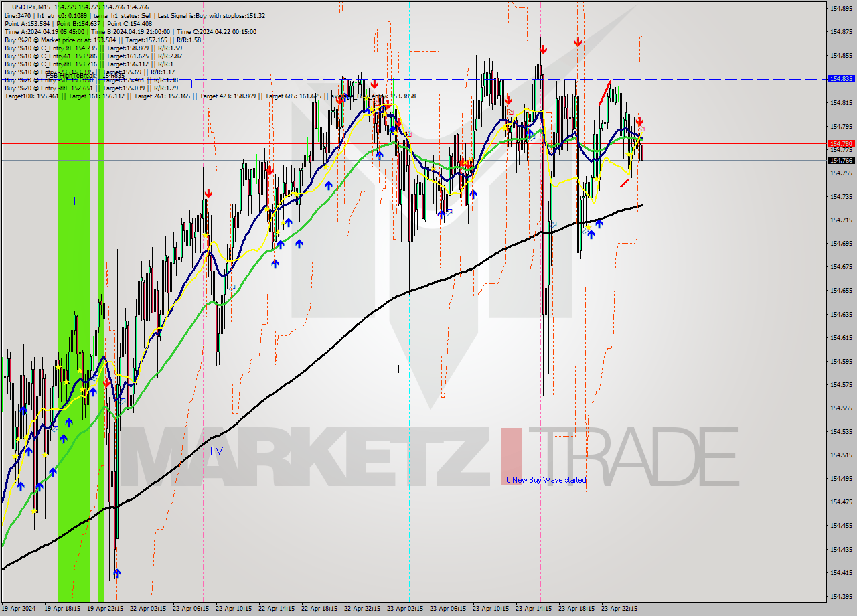This screenshot has height=616, width=857.
Task: Click the '19 Apr 22:15' time label
Action: (106, 609)
